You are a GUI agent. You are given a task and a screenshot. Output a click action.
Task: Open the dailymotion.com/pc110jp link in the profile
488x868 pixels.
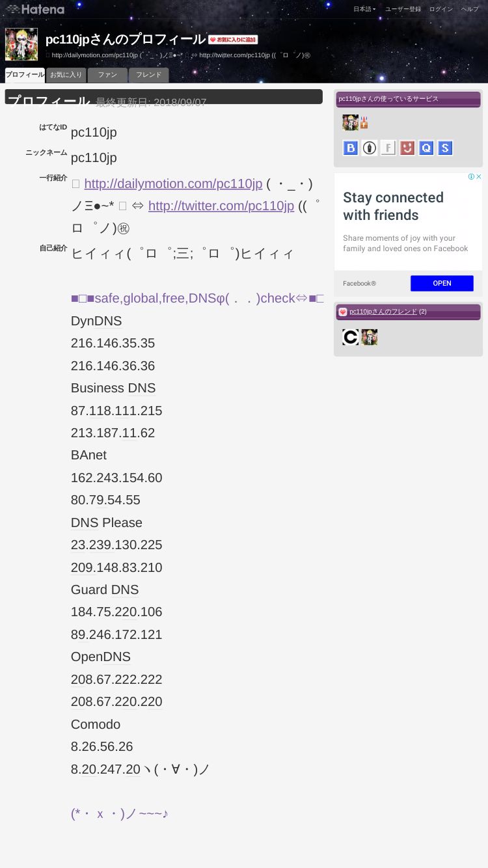point(173,183)
